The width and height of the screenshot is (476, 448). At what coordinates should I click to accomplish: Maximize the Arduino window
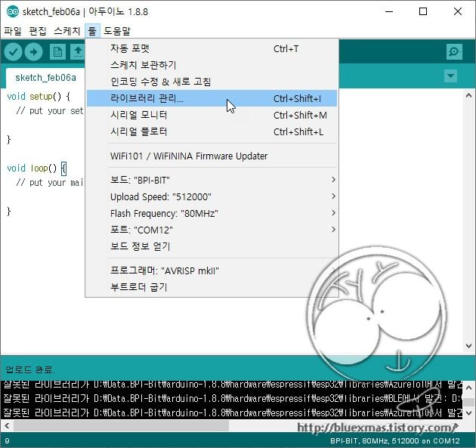click(423, 11)
